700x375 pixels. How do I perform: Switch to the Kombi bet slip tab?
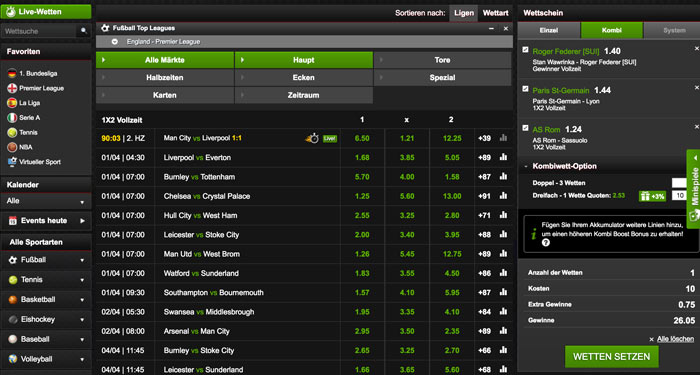612,30
